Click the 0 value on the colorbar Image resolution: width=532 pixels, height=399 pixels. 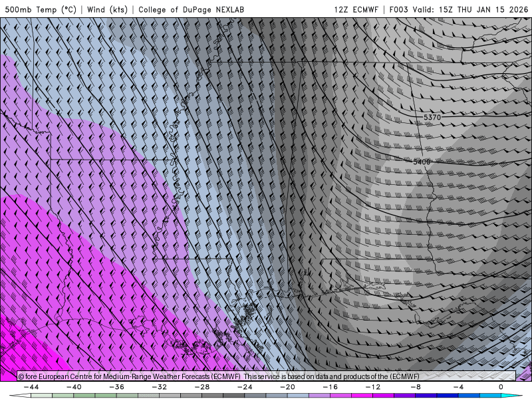[x=501, y=387]
